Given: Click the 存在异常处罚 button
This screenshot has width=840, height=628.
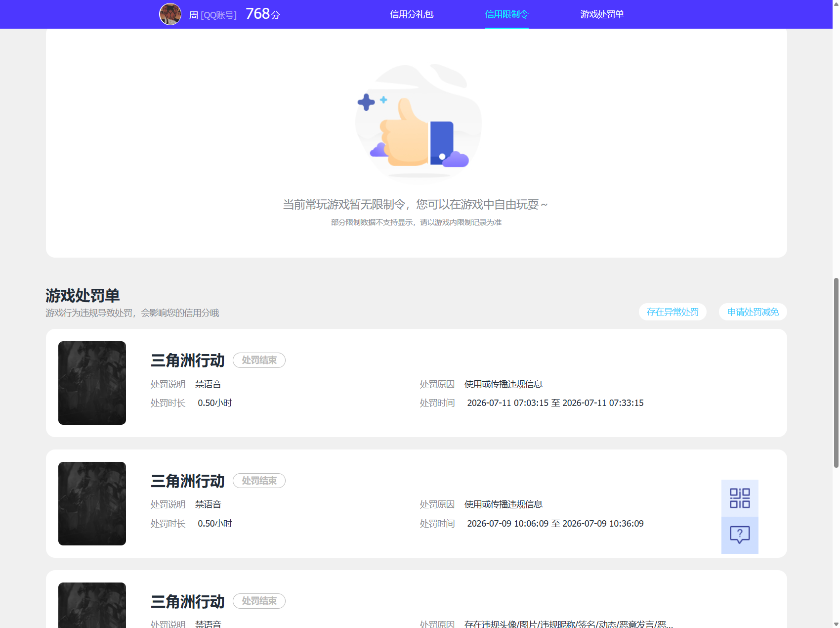Looking at the screenshot, I should pos(672,312).
